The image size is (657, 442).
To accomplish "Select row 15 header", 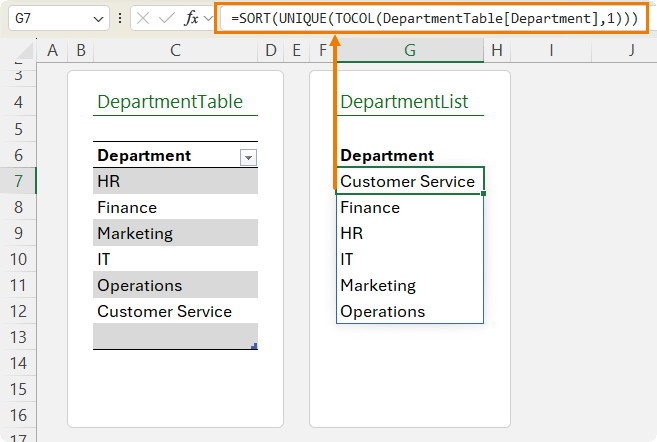I will [18, 389].
